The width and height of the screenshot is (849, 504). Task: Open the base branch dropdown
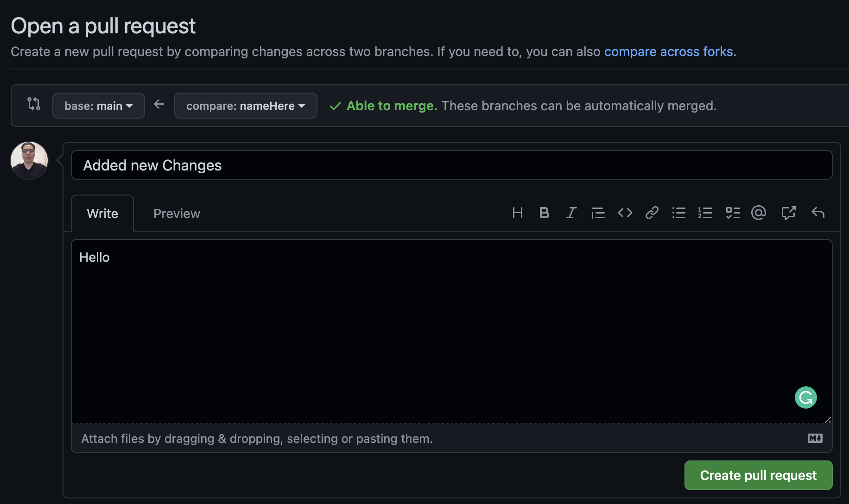click(98, 106)
